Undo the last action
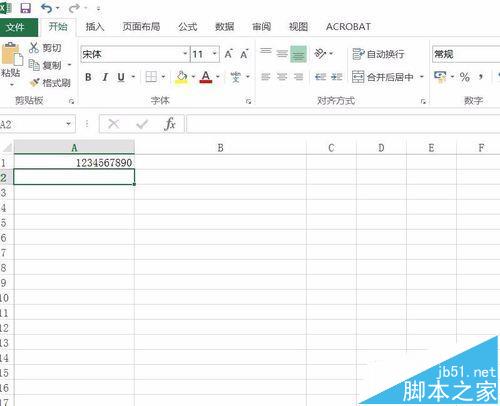 click(46, 8)
